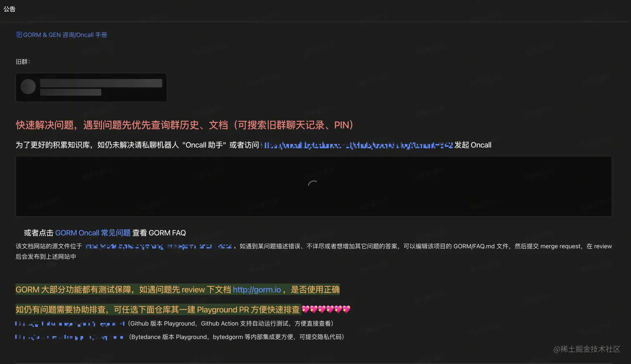
Task: Click the highlighted line GORM 大部分功能都有测试保障
Action: [177, 290]
